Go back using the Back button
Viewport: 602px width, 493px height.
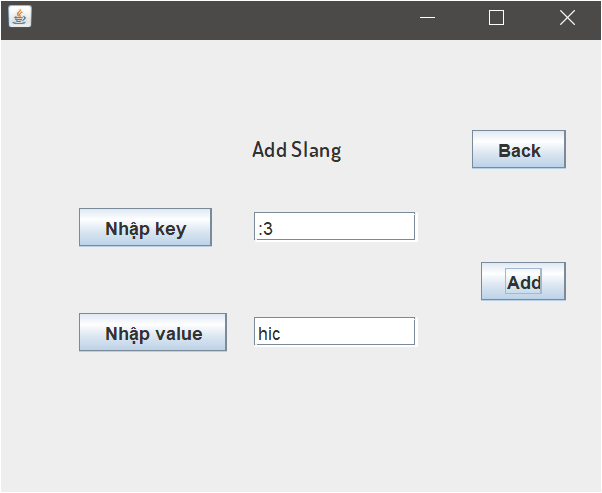(x=519, y=149)
